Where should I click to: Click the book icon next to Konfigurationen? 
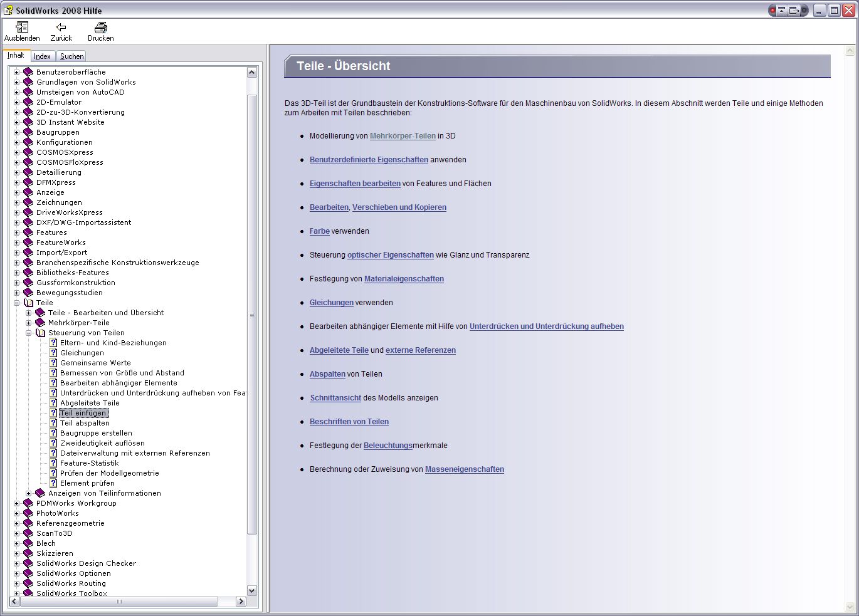[28, 142]
